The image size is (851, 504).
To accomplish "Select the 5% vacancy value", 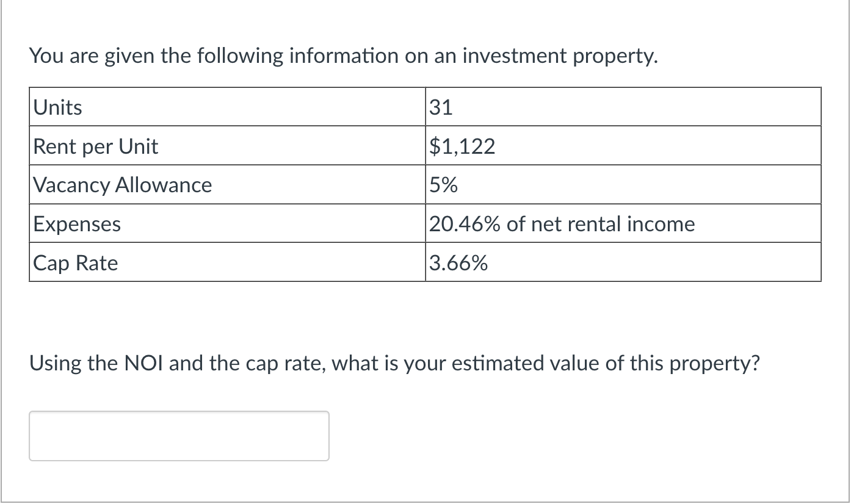I will 443,185.
